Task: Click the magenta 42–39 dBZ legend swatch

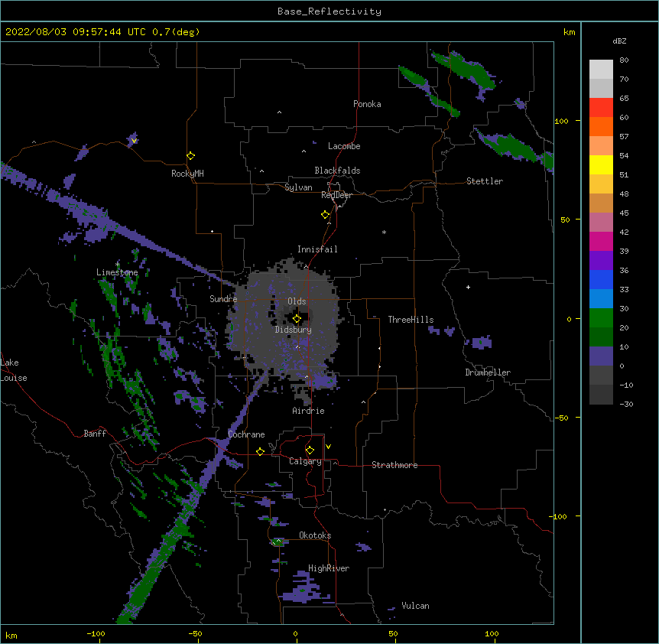Action: (601, 242)
